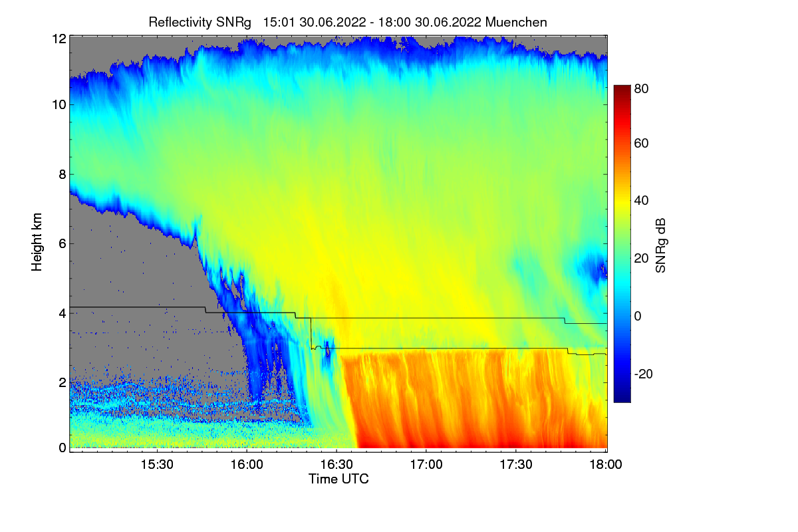Viewport: 798px width, 532px height.
Task: Click the 'Height km' axis label
Action: pyautogui.click(x=37, y=242)
